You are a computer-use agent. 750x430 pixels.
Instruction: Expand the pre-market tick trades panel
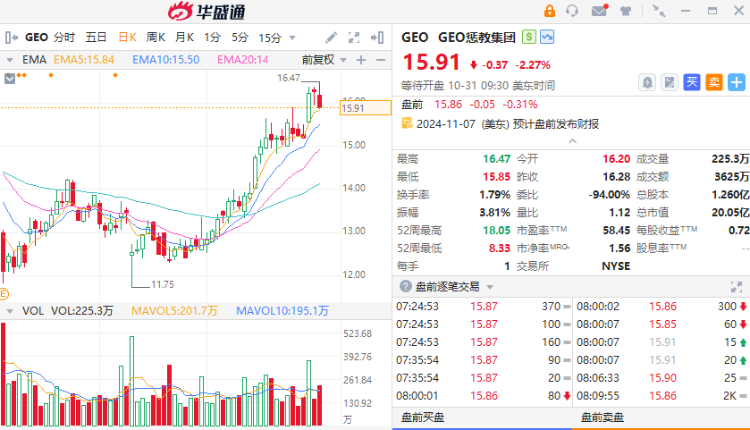click(x=736, y=287)
